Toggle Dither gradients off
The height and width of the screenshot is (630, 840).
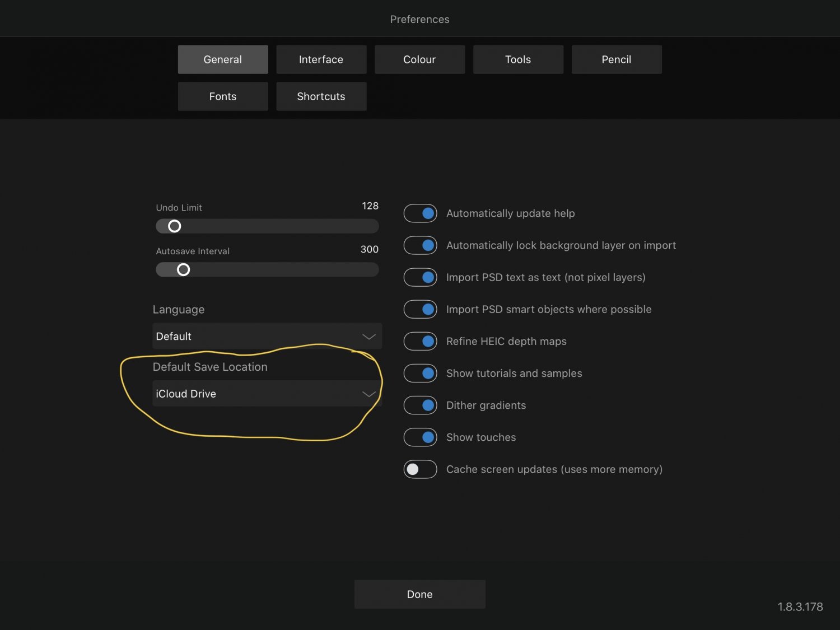[420, 405]
